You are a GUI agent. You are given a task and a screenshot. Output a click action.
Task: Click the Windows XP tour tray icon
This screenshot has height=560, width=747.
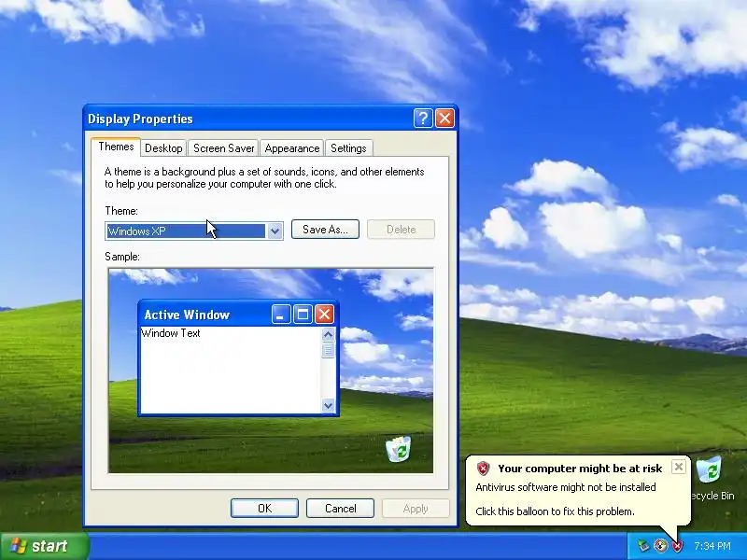[660, 546]
